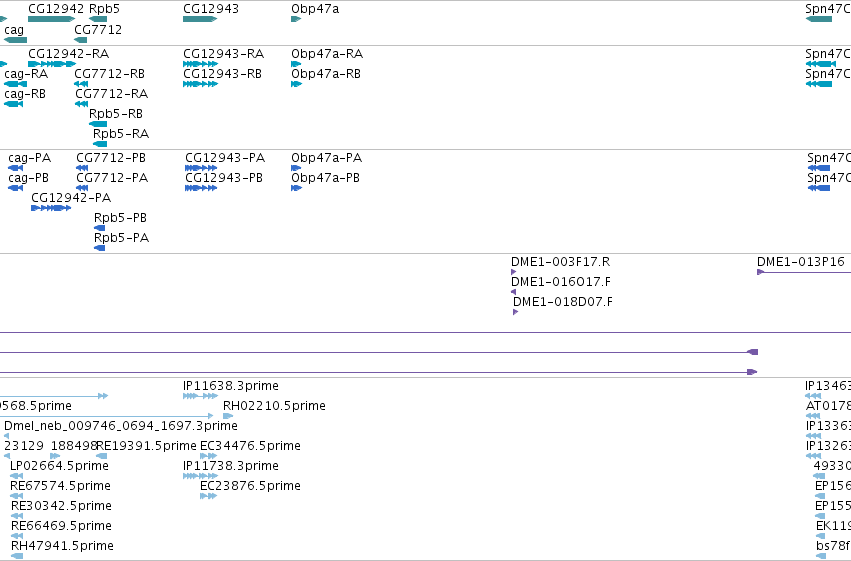Select the Obp47a-RA transcript label
851x561 pixels.
pyautogui.click(x=327, y=54)
